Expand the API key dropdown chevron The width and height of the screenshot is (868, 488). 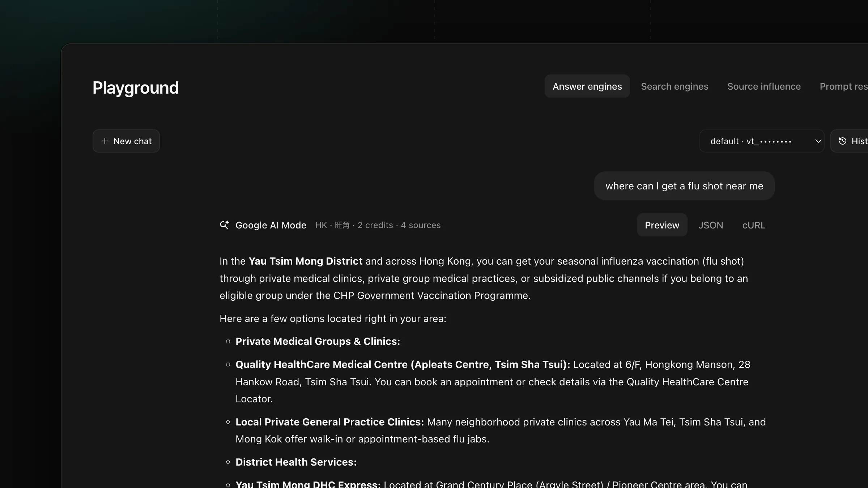pyautogui.click(x=818, y=141)
